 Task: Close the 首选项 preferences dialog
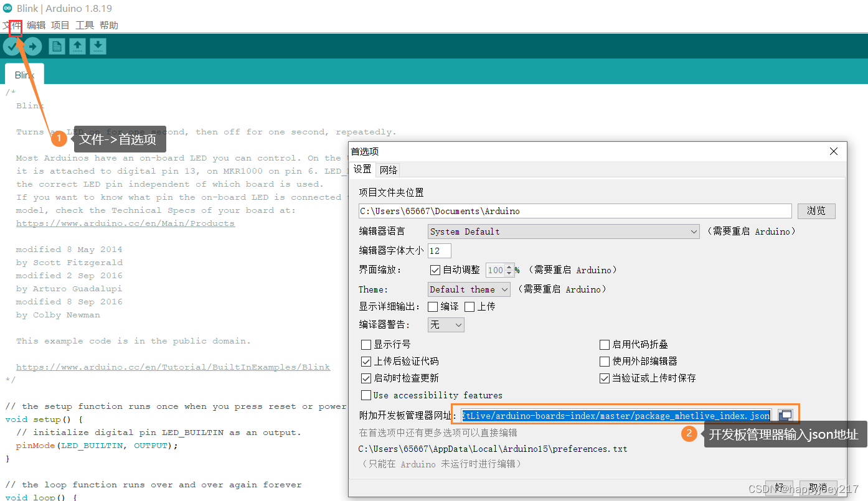[x=834, y=151]
